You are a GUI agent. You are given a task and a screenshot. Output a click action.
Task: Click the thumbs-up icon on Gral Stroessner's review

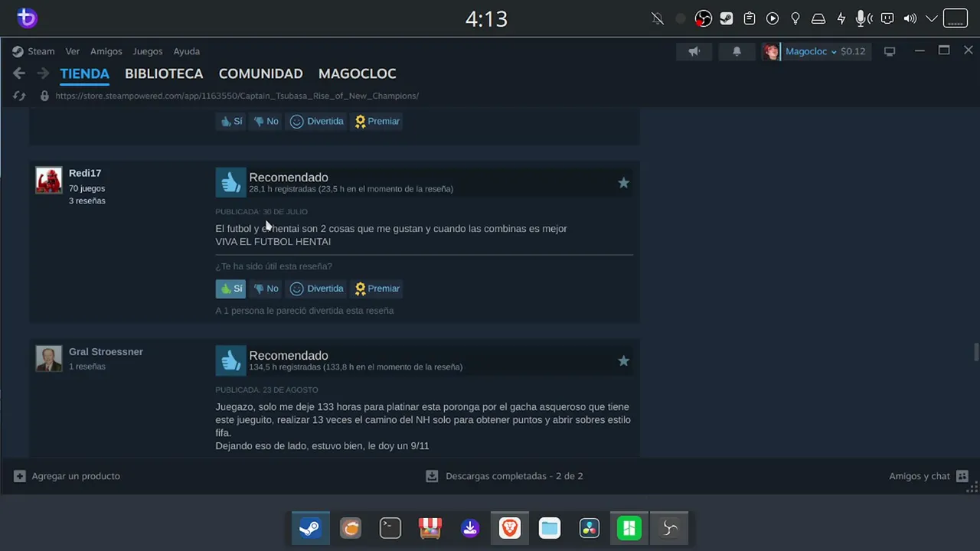point(230,360)
